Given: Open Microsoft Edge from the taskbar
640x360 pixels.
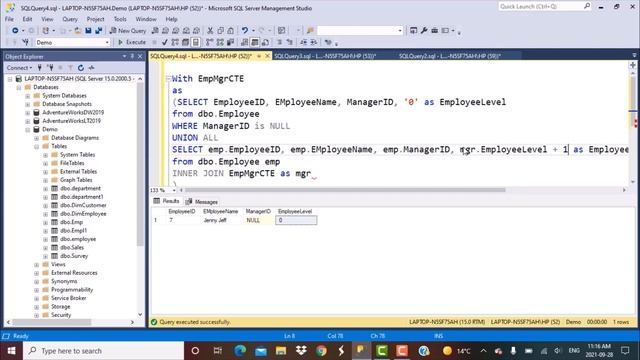Looking at the screenshot, I should (x=240, y=351).
